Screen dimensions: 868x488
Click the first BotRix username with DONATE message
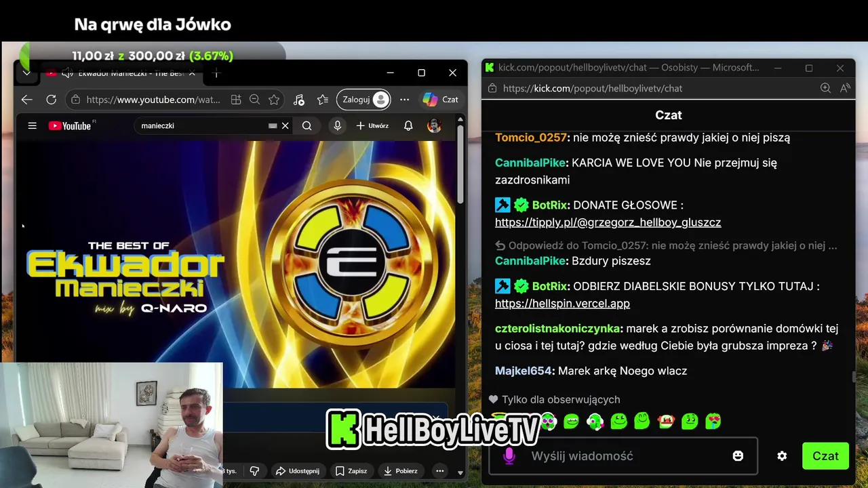549,205
